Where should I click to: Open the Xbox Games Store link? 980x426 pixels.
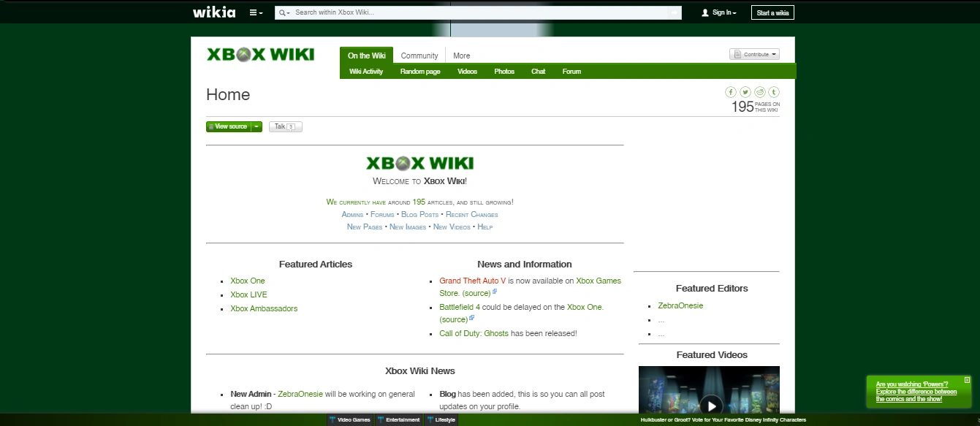click(599, 281)
